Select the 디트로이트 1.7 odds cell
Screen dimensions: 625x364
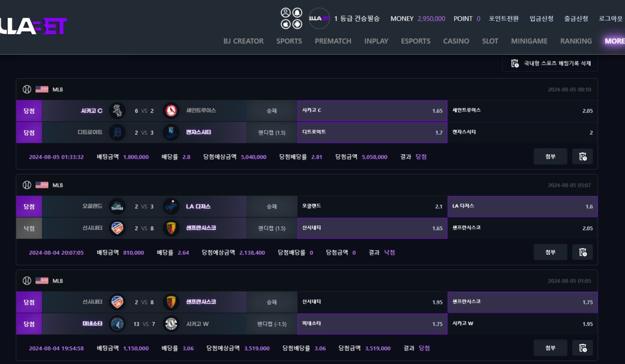coord(372,132)
